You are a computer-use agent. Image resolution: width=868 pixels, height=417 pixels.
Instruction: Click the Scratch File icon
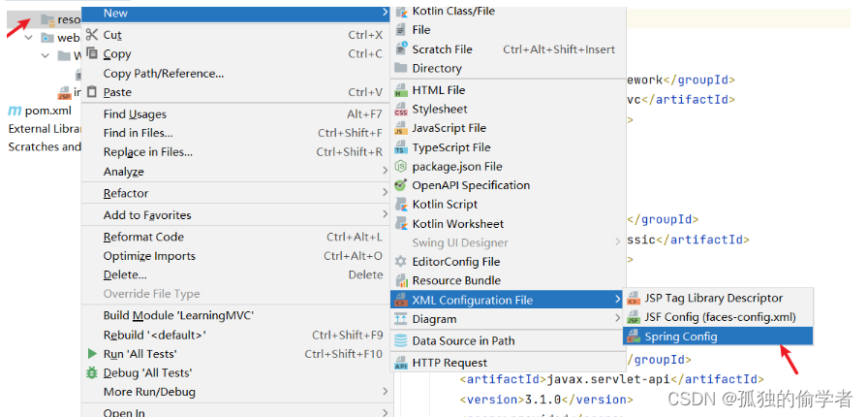pyautogui.click(x=401, y=49)
